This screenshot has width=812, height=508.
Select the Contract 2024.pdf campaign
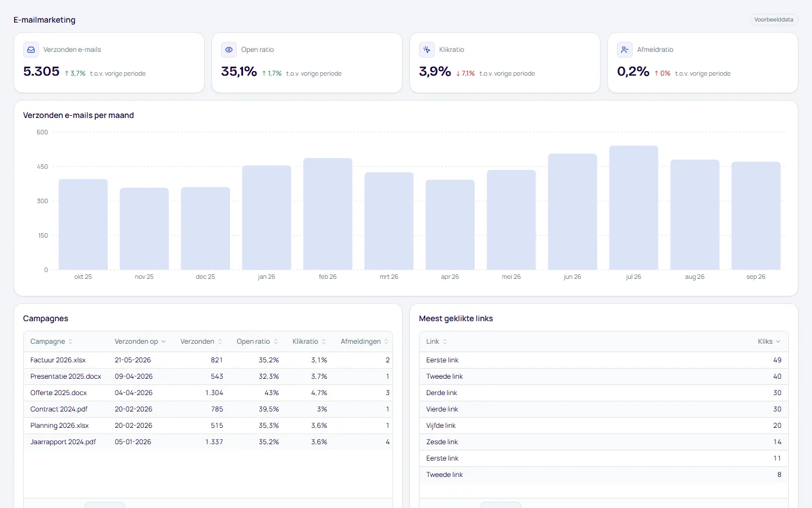(208, 409)
